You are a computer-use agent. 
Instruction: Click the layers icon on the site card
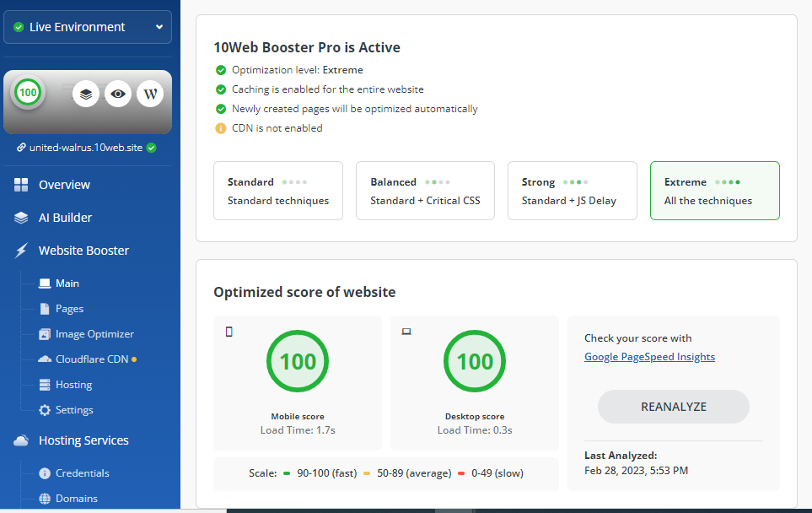(x=86, y=94)
